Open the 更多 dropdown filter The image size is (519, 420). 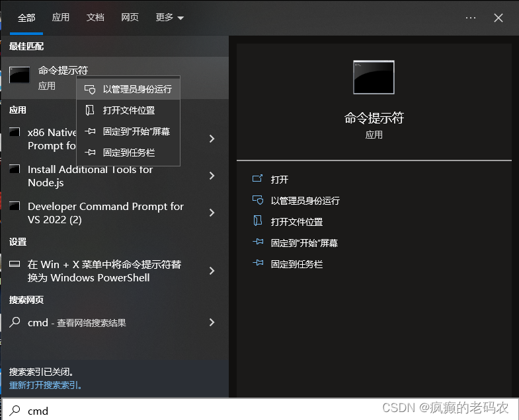169,18
